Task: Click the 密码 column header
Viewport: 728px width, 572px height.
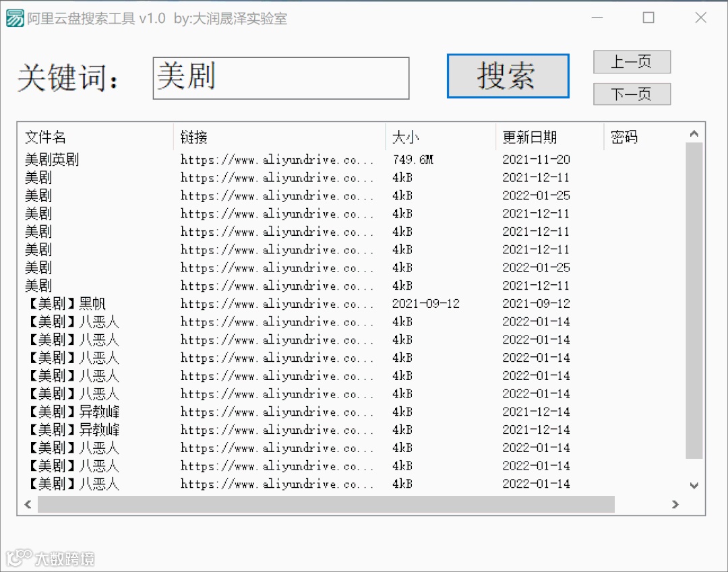Action: pos(624,137)
